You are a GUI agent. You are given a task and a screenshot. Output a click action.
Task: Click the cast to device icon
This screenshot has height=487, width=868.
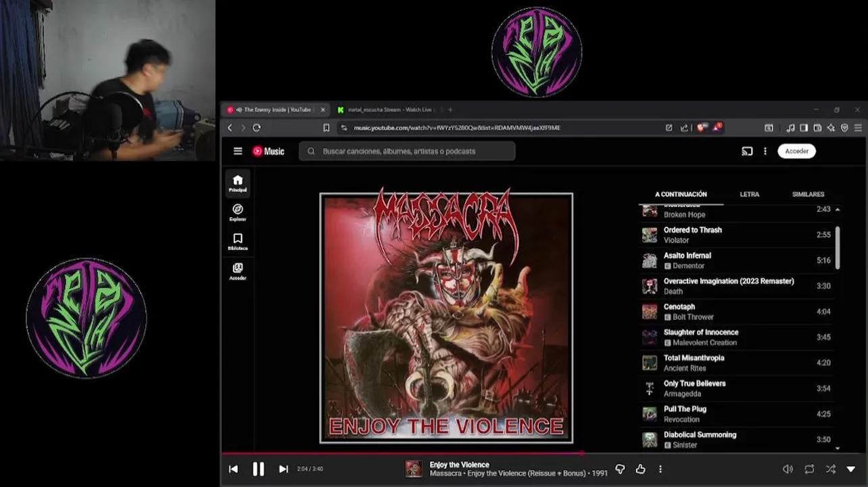(x=747, y=152)
